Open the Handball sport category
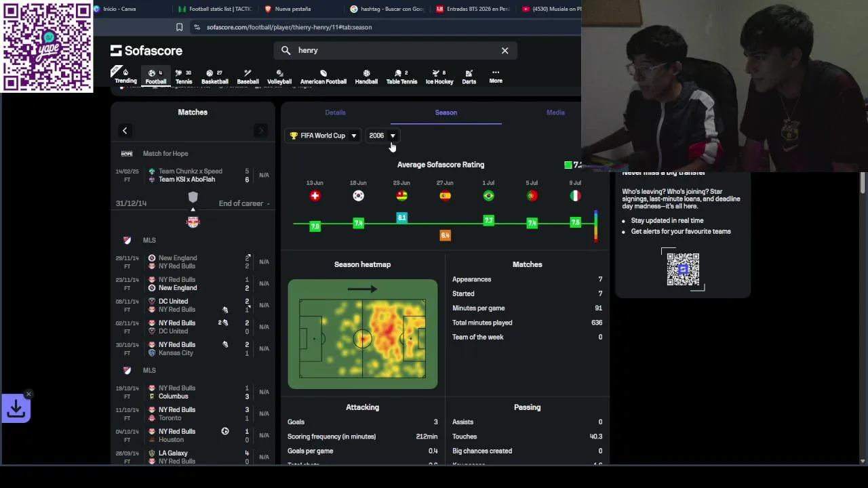This screenshot has width=868, height=488. point(366,76)
